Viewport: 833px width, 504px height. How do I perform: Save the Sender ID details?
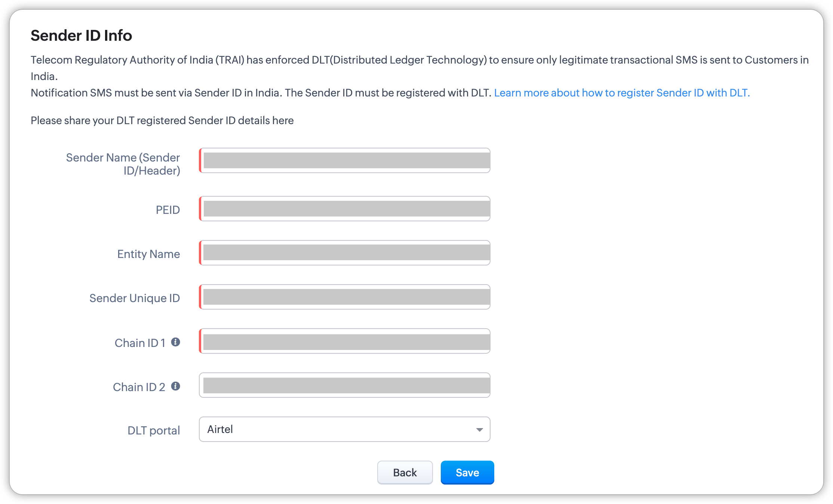(x=467, y=473)
